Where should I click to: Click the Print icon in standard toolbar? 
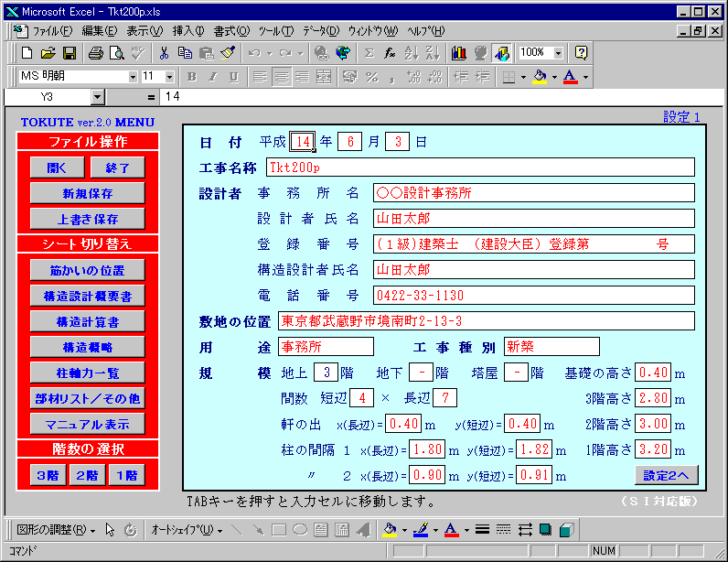pos(96,53)
